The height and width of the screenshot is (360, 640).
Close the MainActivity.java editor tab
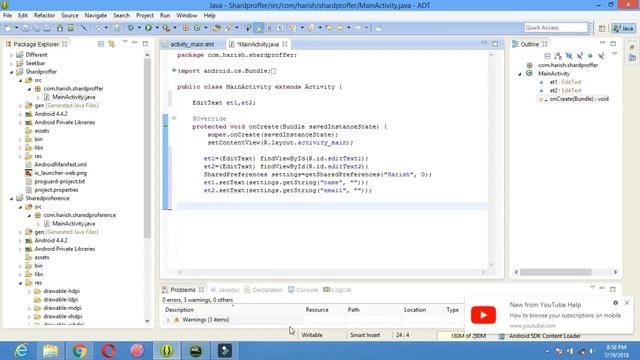click(284, 44)
